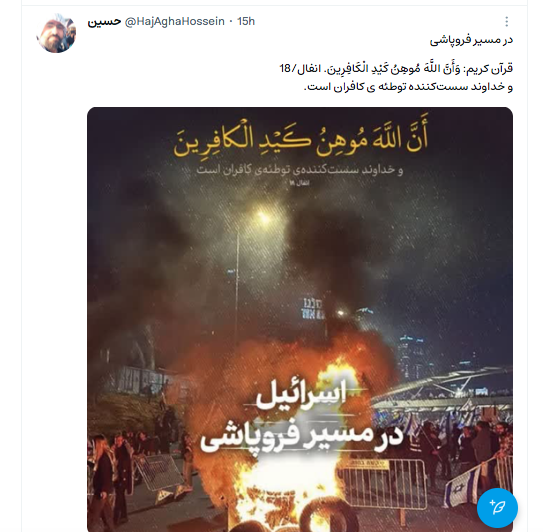Click the blue compose post floating button

point(497,508)
